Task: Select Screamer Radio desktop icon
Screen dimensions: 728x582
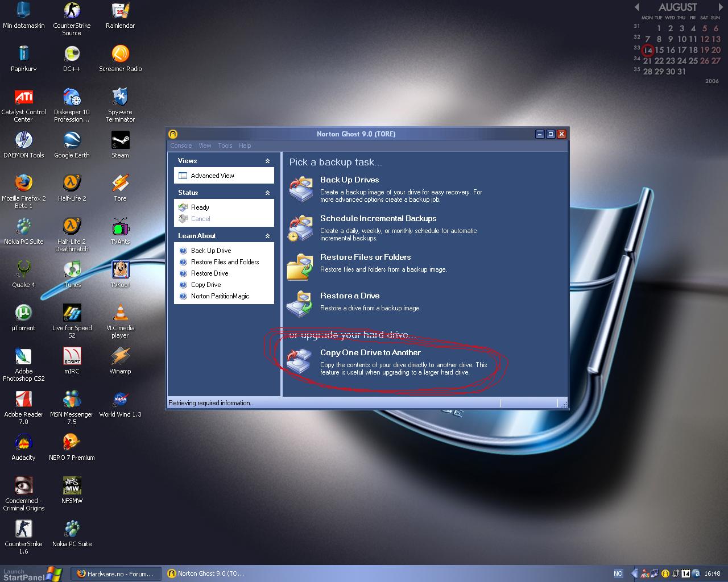Action: click(120, 59)
